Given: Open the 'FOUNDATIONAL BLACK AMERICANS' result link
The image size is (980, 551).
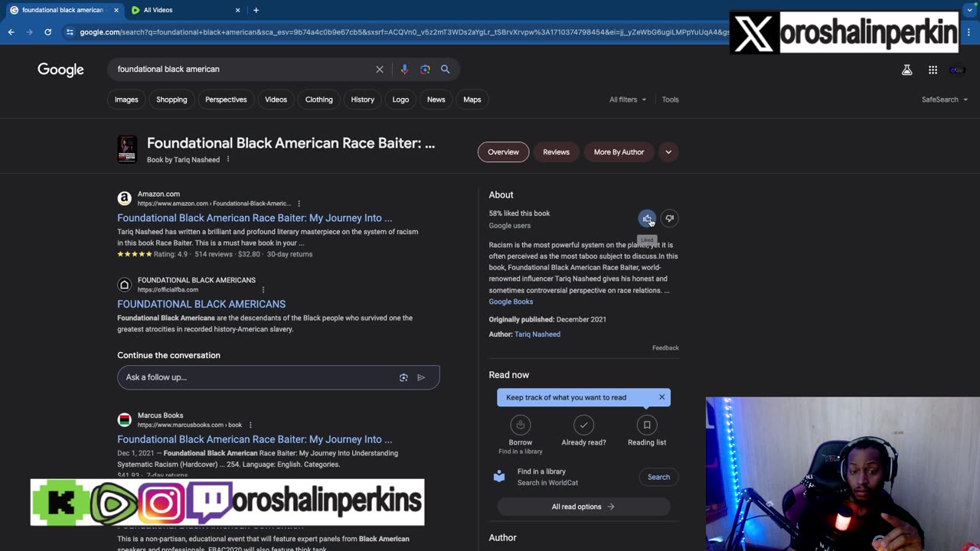Looking at the screenshot, I should point(201,304).
